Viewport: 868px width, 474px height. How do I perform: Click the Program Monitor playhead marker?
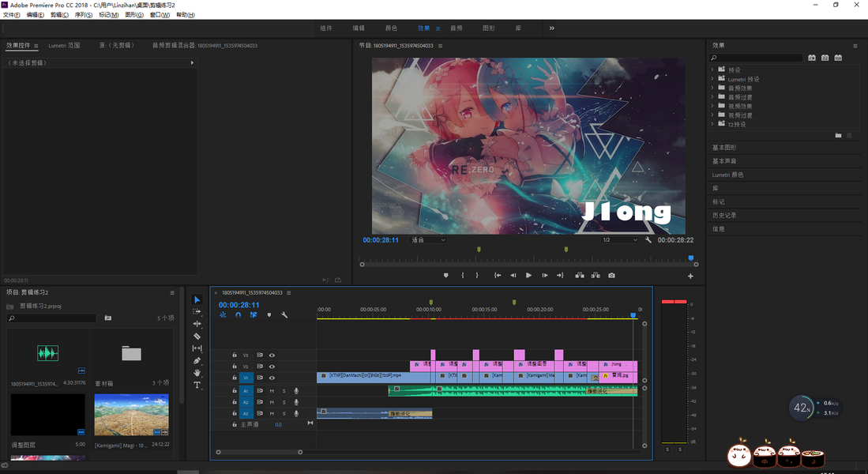(691, 258)
